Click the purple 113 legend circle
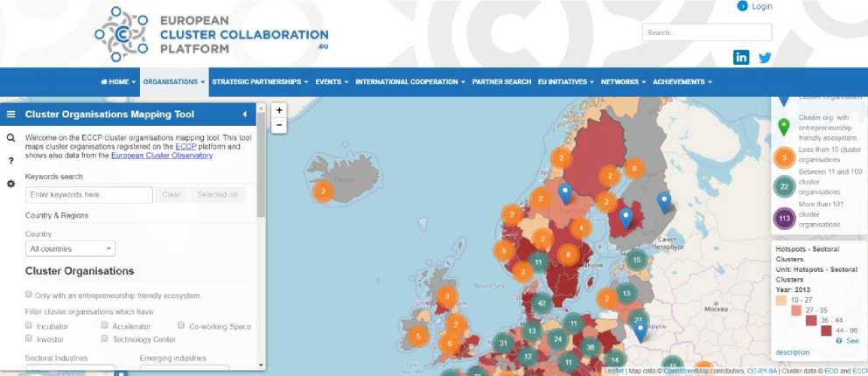This screenshot has width=868, height=376. (x=784, y=219)
